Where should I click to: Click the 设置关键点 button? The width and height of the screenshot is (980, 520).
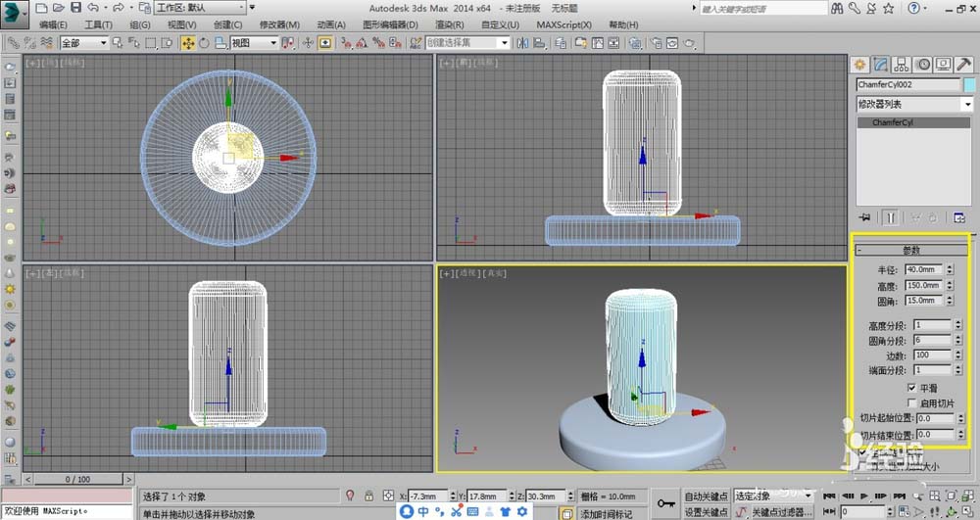click(706, 512)
